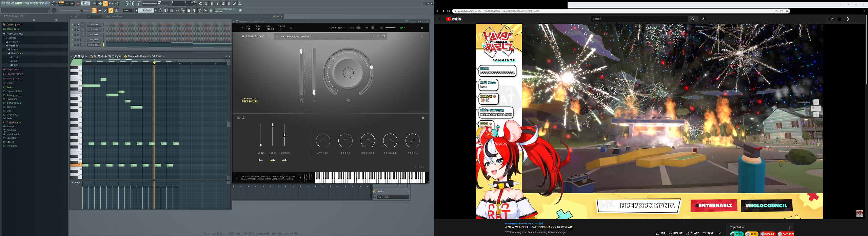868x236 pixels.
Task: Open the plugin picker plug icon
Action: click(x=194, y=11)
